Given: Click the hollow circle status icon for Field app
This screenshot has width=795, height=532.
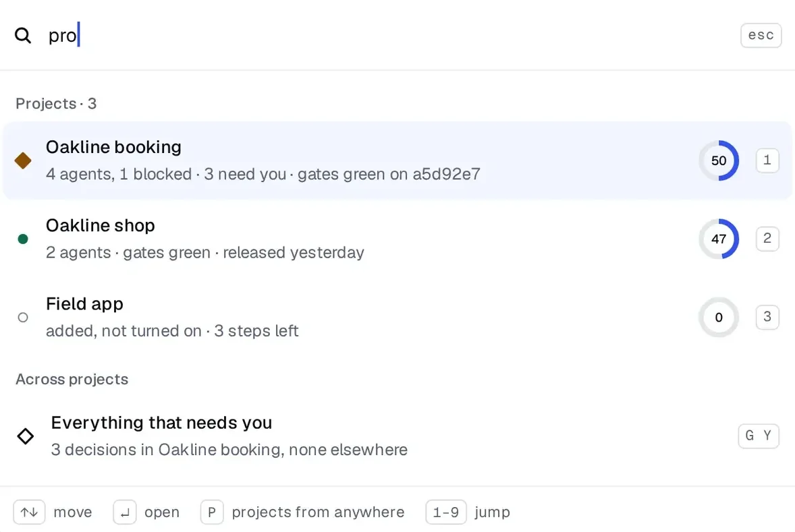Looking at the screenshot, I should [x=23, y=318].
